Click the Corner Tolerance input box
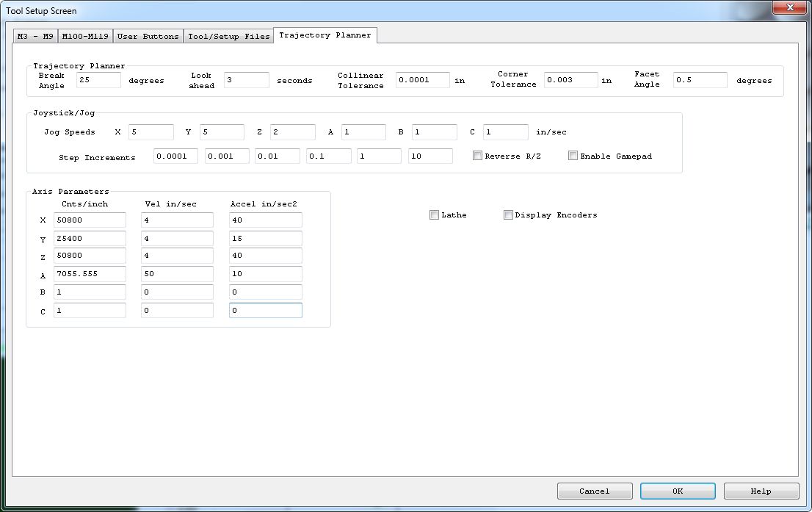Viewport: 812px width, 512px height. click(x=570, y=80)
